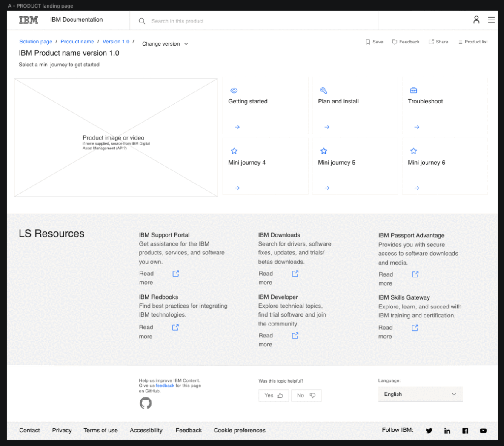Expand the Change version dropdown
504x446 pixels.
pos(165,44)
